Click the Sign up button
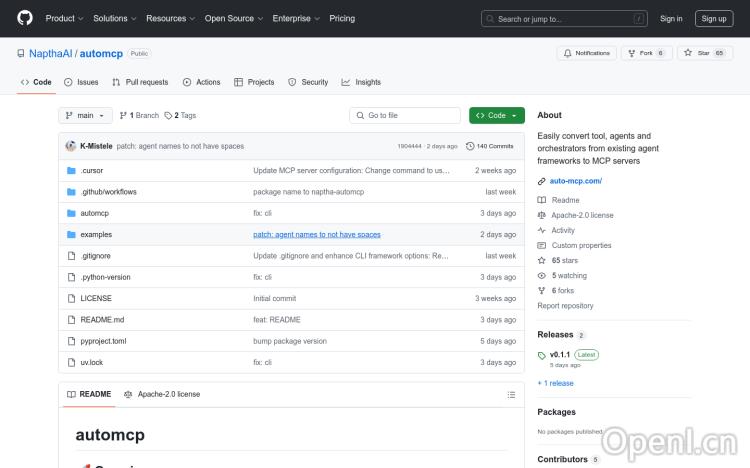Screen dimensions: 750x468 (x=714, y=18)
